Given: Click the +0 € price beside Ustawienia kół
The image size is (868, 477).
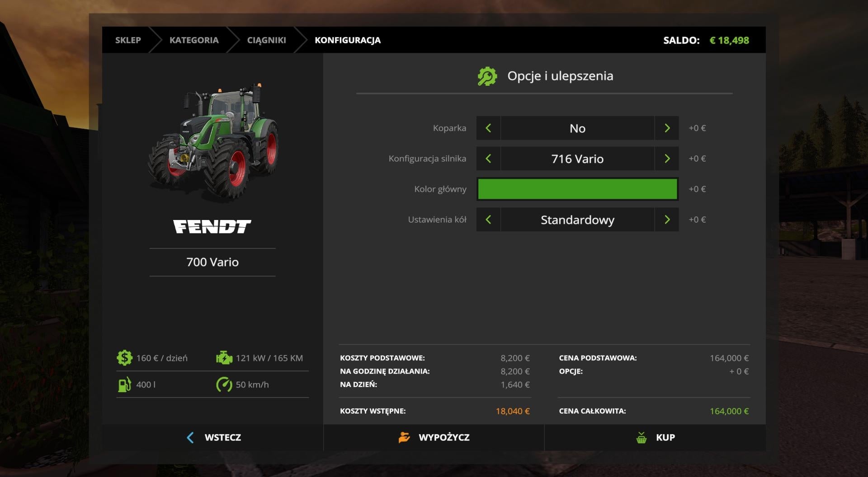Looking at the screenshot, I should click(697, 220).
